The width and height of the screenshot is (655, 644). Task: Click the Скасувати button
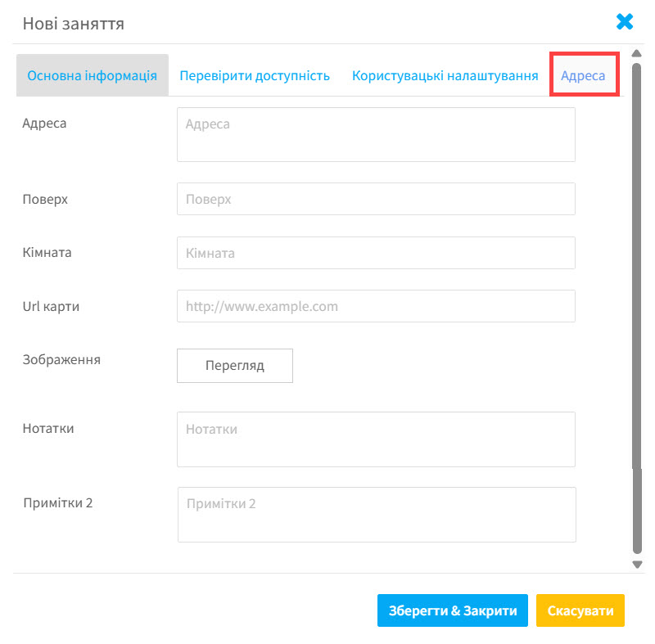[x=580, y=610]
